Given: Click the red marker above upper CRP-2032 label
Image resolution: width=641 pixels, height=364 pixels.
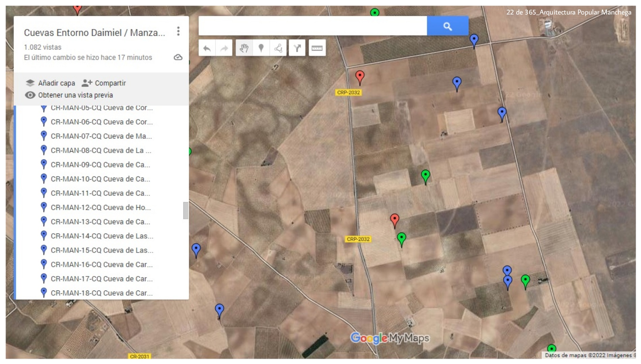Looking at the screenshot, I should click(360, 78).
